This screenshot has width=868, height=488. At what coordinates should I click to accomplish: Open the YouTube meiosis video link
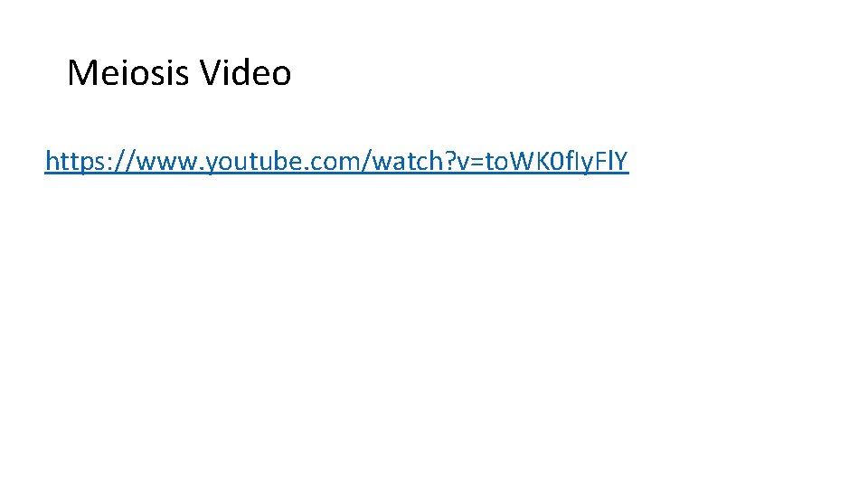point(336,162)
